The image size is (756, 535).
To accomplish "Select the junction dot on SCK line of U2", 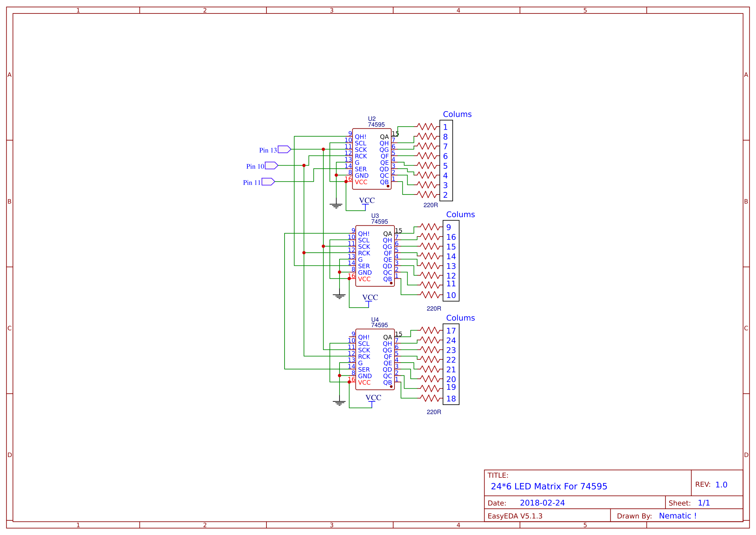I will tap(323, 149).
